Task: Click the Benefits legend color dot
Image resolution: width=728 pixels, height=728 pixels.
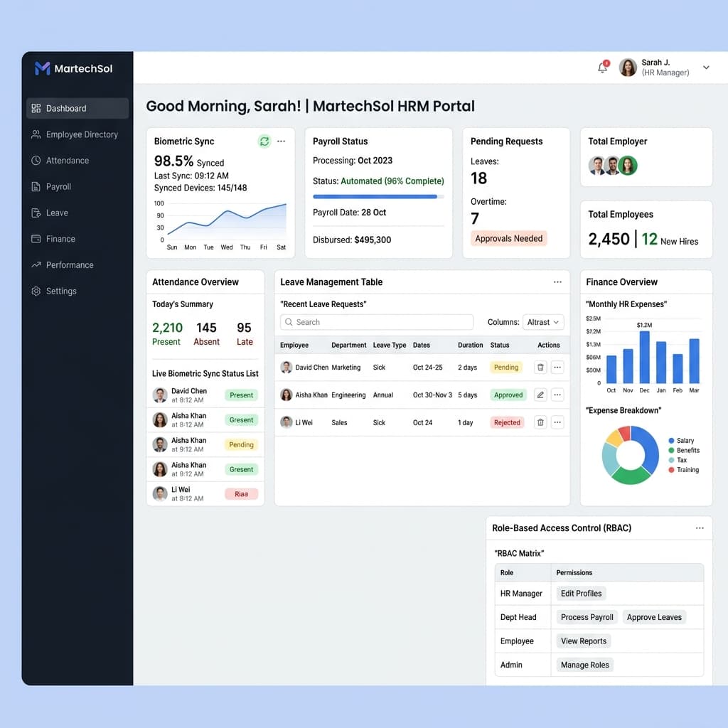Action: point(671,450)
